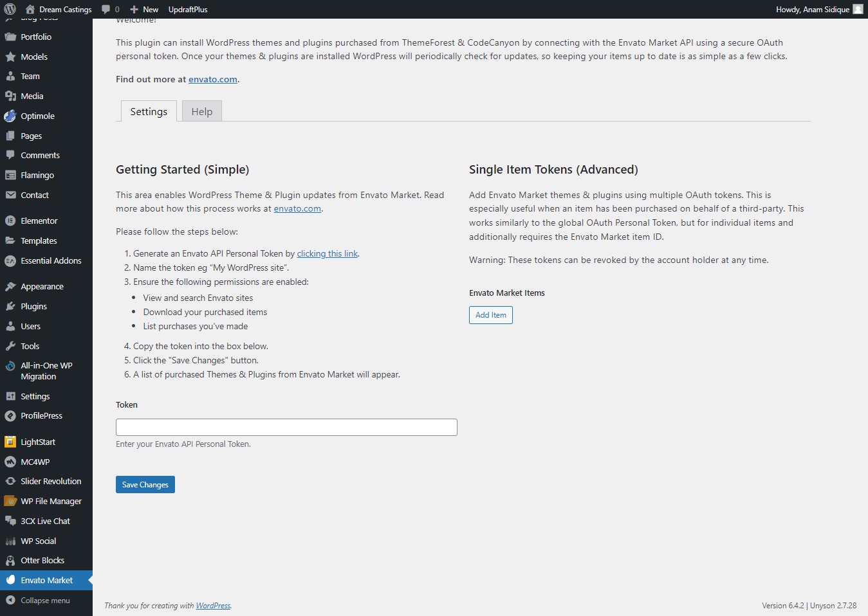Click the Slider Revolution icon

coord(10,481)
